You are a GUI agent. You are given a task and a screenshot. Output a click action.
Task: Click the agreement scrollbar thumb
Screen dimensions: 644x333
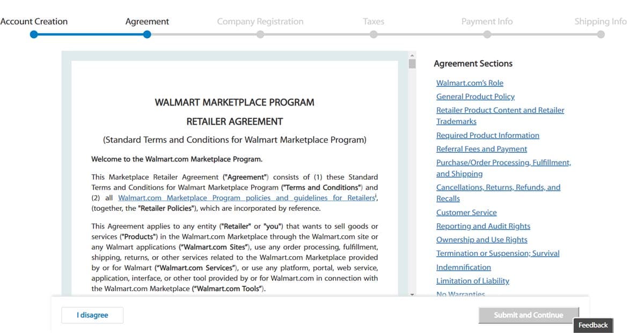tap(412, 64)
